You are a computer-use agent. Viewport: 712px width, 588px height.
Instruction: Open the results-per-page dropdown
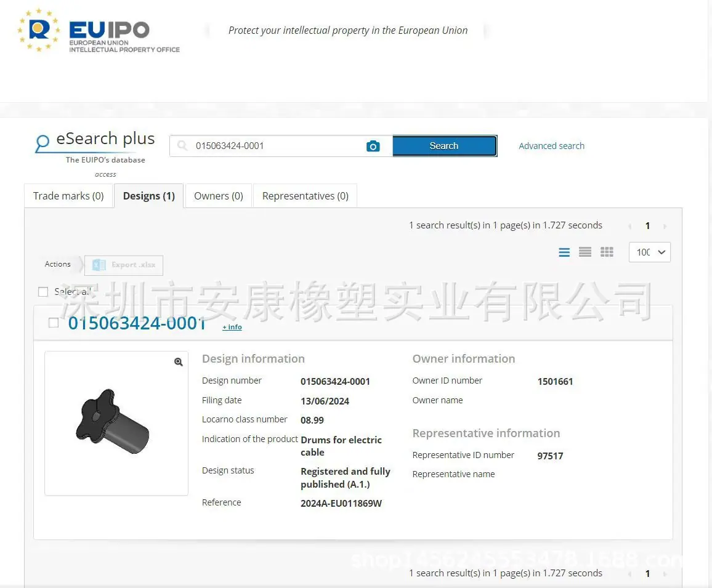click(649, 252)
